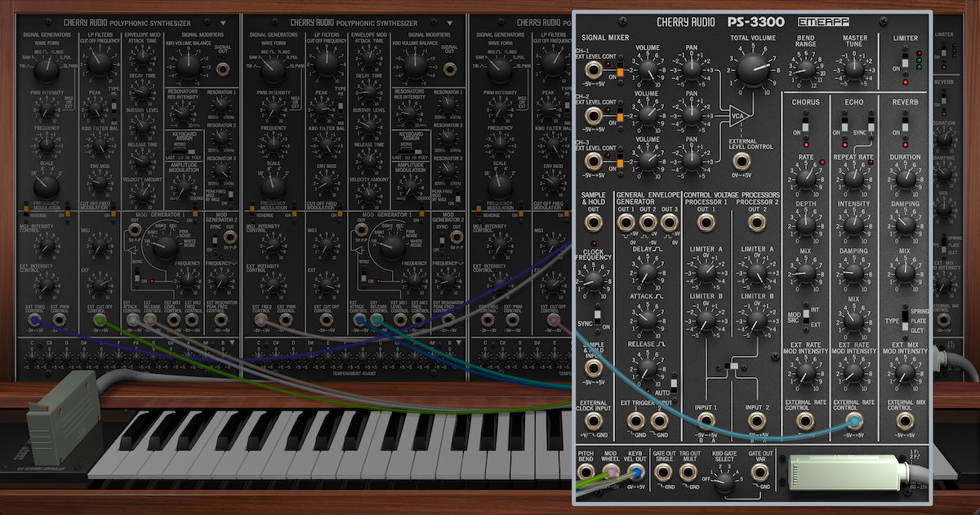Click the Sample & Hold Out jack

coord(594,222)
